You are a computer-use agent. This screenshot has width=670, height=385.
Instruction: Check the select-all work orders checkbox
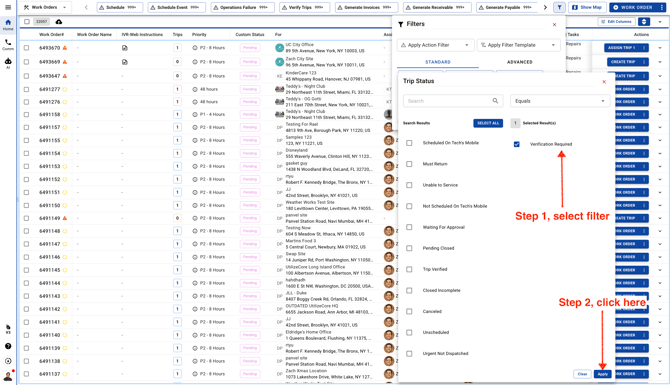point(27,21)
